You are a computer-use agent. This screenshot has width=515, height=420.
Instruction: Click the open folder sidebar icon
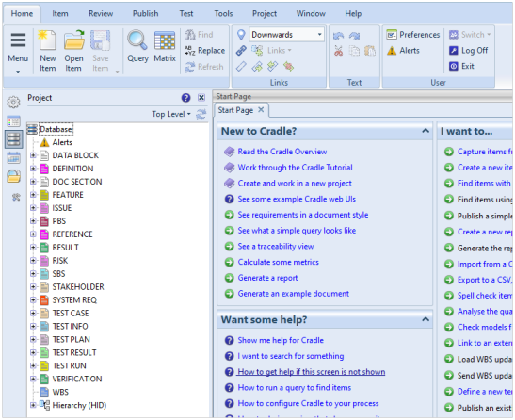(13, 176)
